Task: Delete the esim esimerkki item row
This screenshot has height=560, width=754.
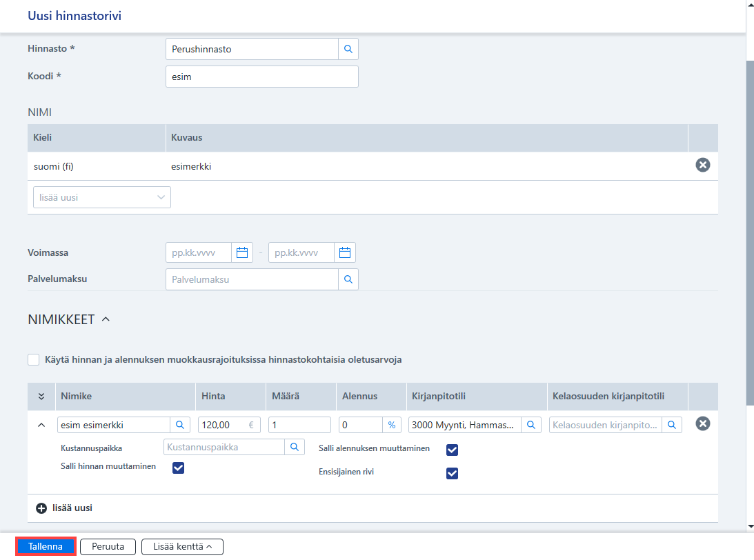Action: point(702,423)
